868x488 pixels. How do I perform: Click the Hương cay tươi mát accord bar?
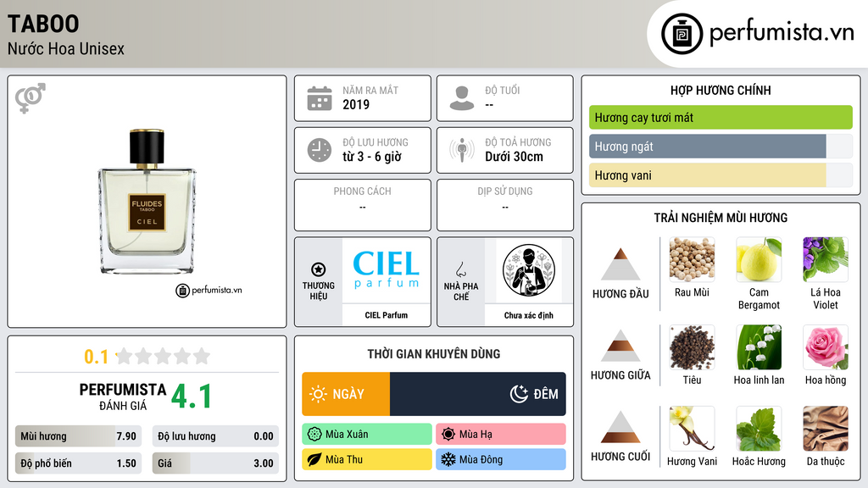click(x=721, y=117)
